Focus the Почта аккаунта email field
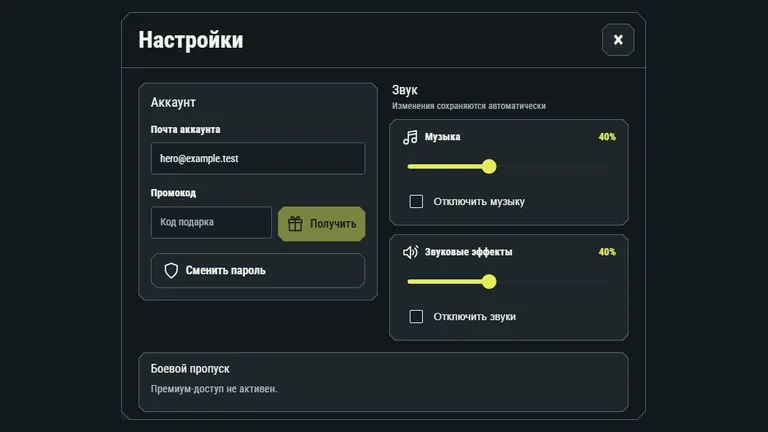This screenshot has height=432, width=768. (x=258, y=158)
